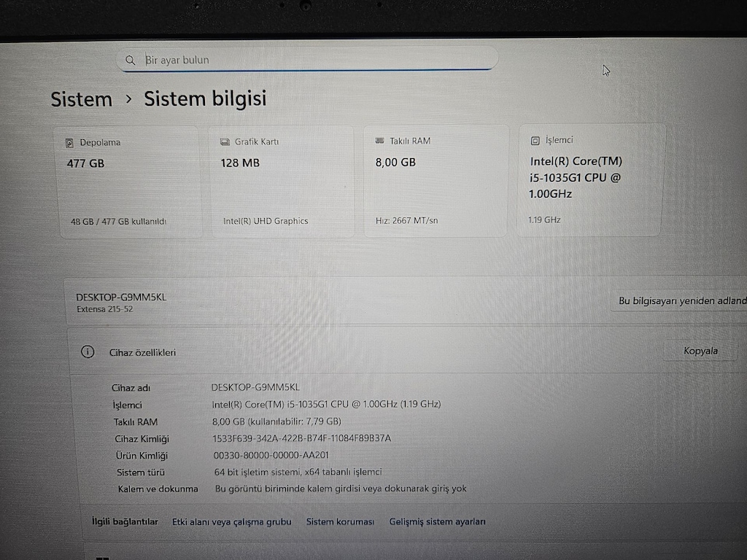The image size is (747, 560).
Task: Click the Takılı RAM icon
Action: (379, 141)
